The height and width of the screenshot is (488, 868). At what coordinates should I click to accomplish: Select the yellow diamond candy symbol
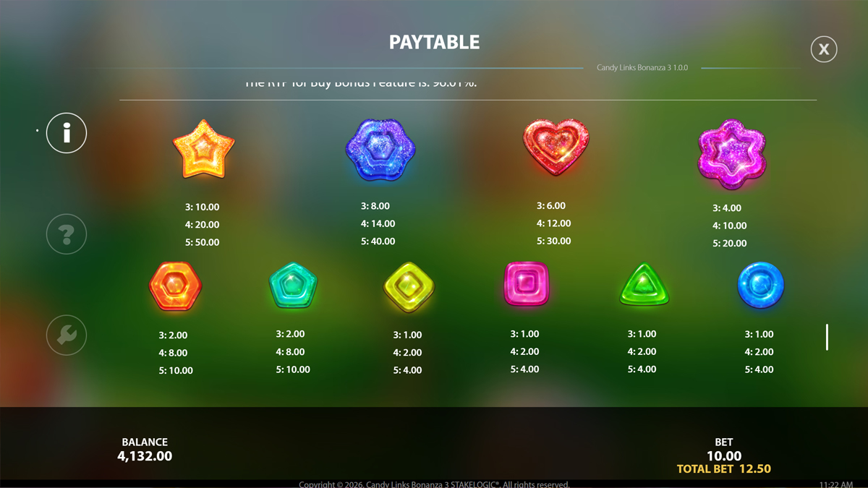[x=409, y=287]
